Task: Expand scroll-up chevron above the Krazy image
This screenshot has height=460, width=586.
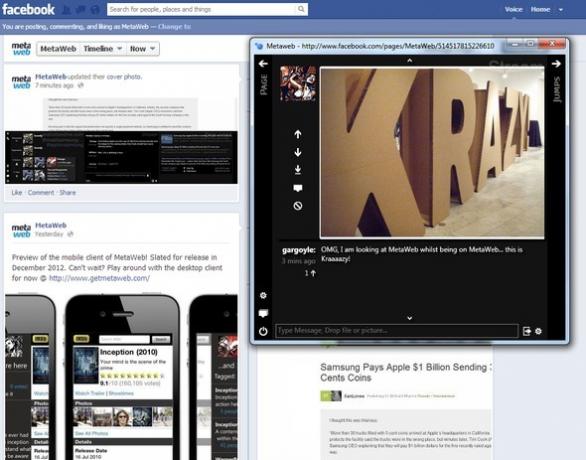Action: 410,60
